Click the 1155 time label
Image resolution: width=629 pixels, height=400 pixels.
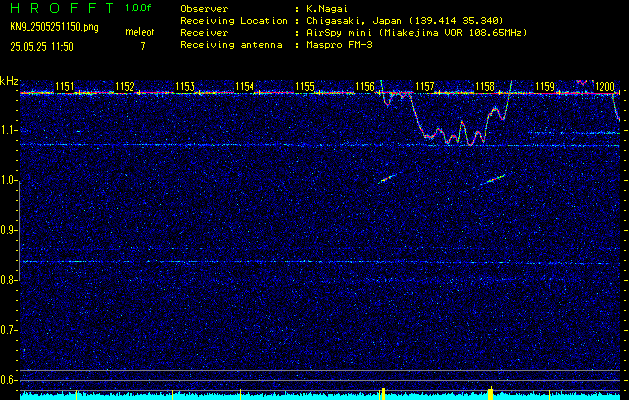click(305, 86)
